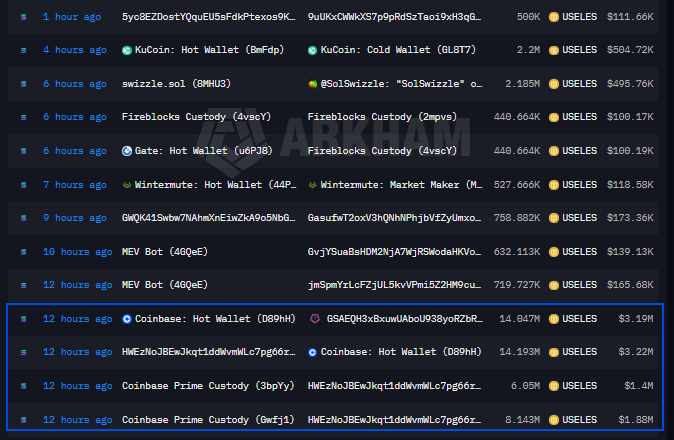
Task: Open @SolSwizzle recipient entity
Action: point(401,84)
